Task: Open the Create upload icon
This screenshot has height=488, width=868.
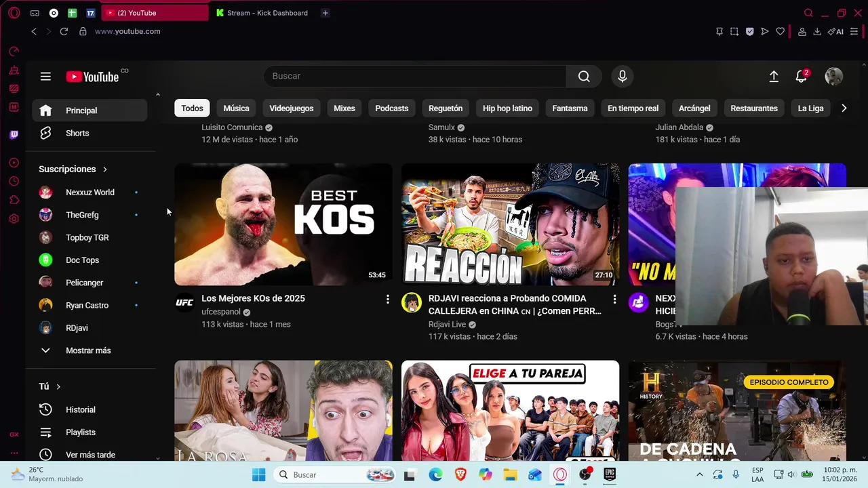Action: click(x=774, y=77)
